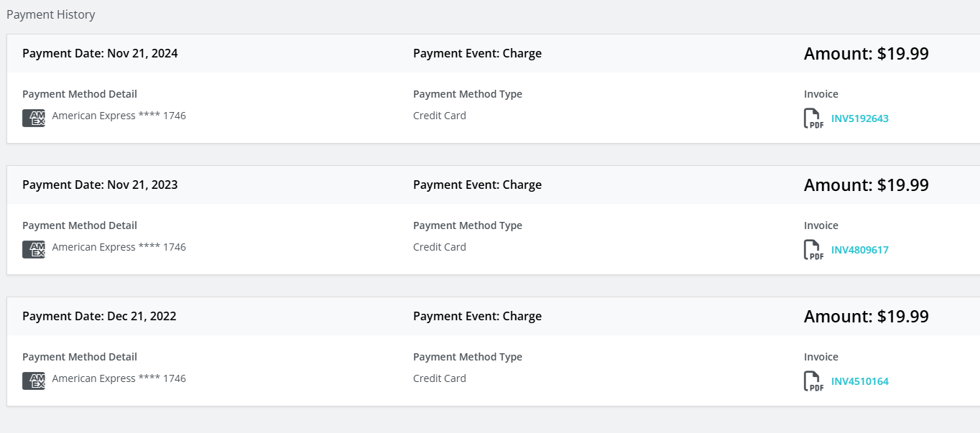Click the PDF icon beside invoice INV4510164

point(813,381)
